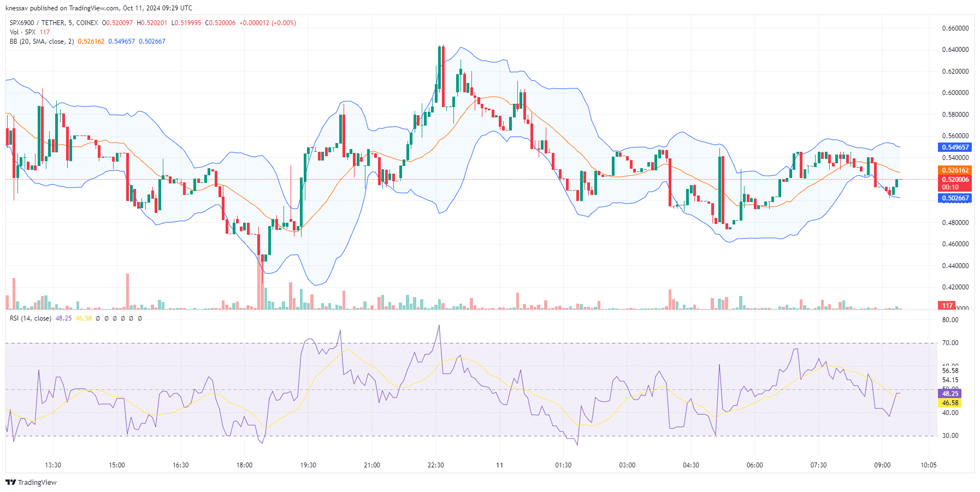Click the TradingView logo icon at bottom left
Screen dimensions: 980x492
point(10,482)
